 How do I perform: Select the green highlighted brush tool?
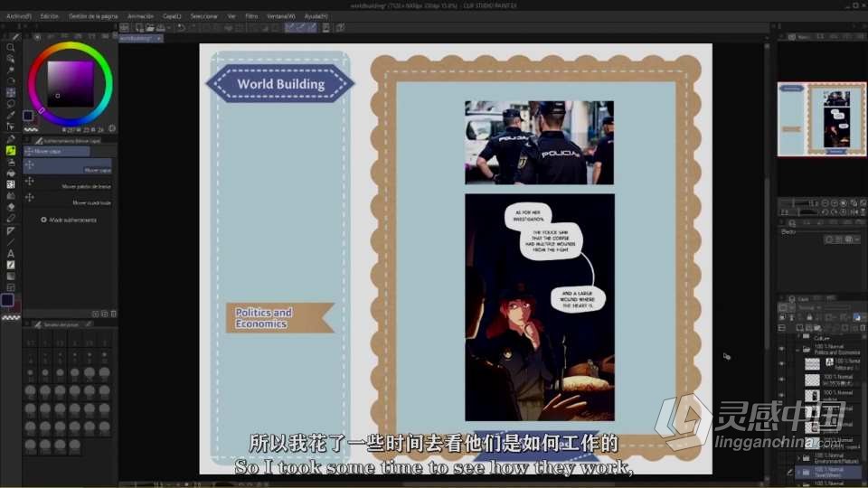(x=11, y=150)
